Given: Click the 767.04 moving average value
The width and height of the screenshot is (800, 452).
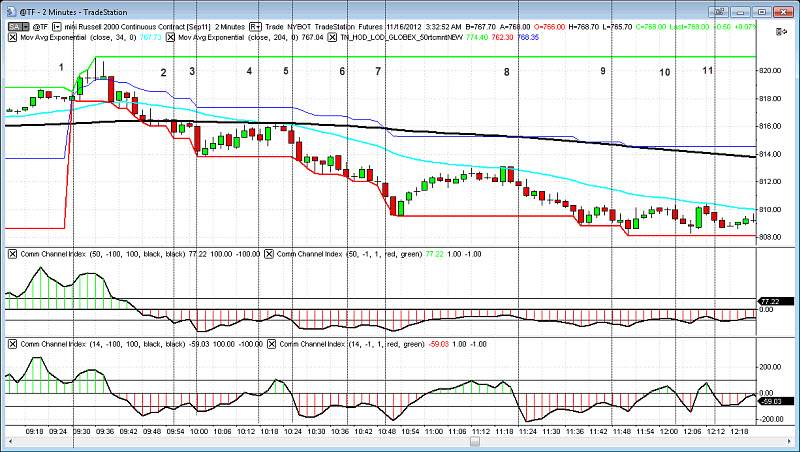Looking at the screenshot, I should click(x=312, y=37).
